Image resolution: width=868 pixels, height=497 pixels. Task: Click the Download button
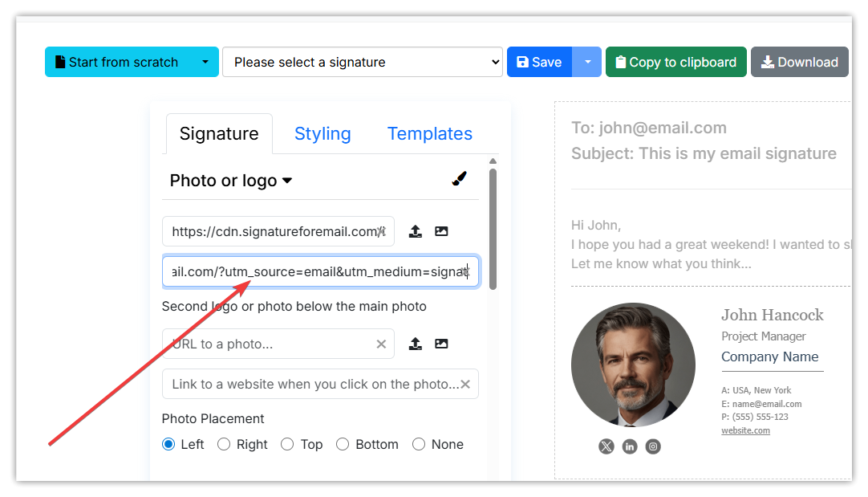click(x=799, y=62)
